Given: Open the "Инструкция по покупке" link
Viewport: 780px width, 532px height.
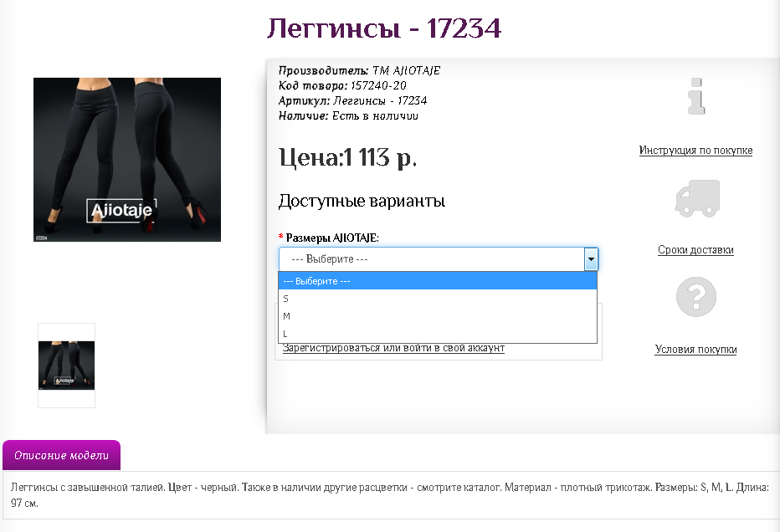Looking at the screenshot, I should coord(695,150).
